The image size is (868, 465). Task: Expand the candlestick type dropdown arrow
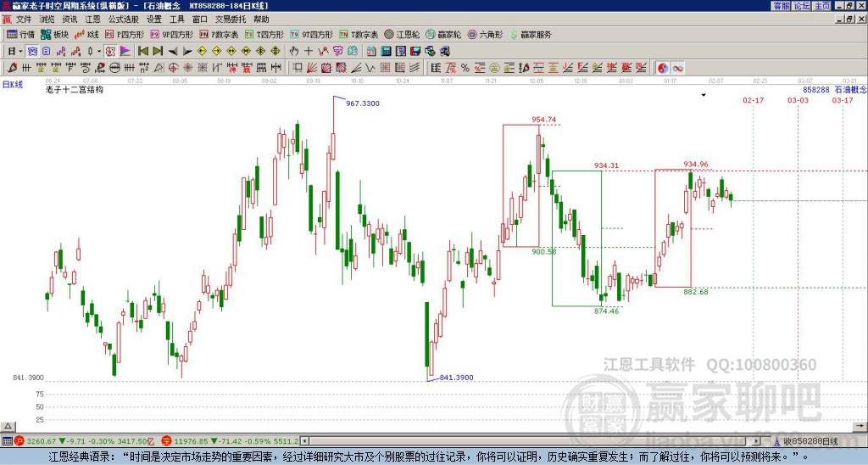coord(99,52)
